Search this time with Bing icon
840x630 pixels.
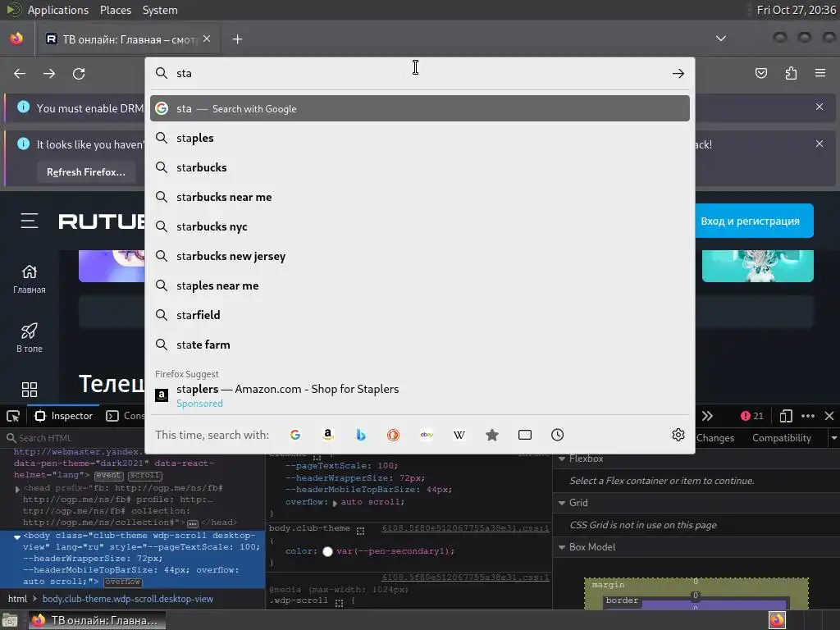361,435
